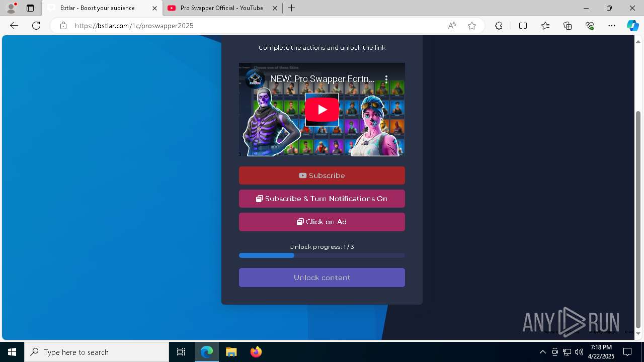Image resolution: width=644 pixels, height=362 pixels.
Task: Open Copilot sidebar icon
Action: 632,26
